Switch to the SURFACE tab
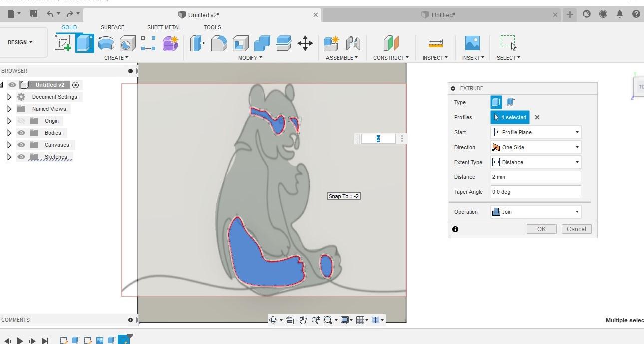The height and width of the screenshot is (344, 644). coord(112,27)
